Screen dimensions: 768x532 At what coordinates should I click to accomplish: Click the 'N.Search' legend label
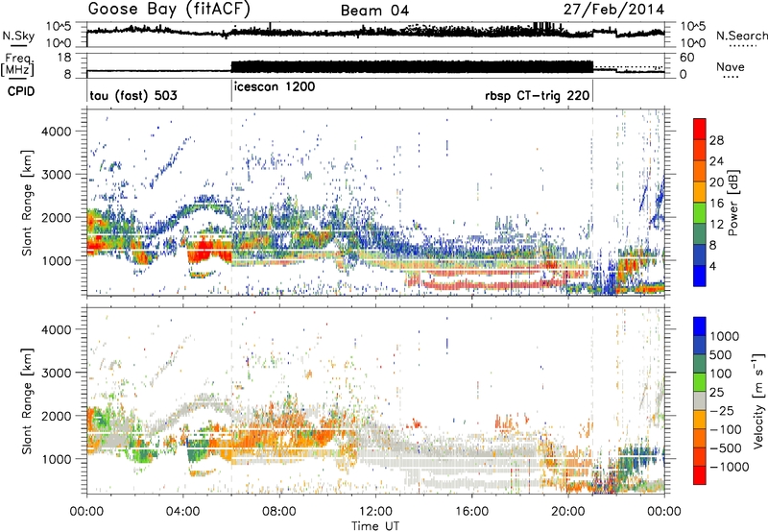(x=741, y=36)
